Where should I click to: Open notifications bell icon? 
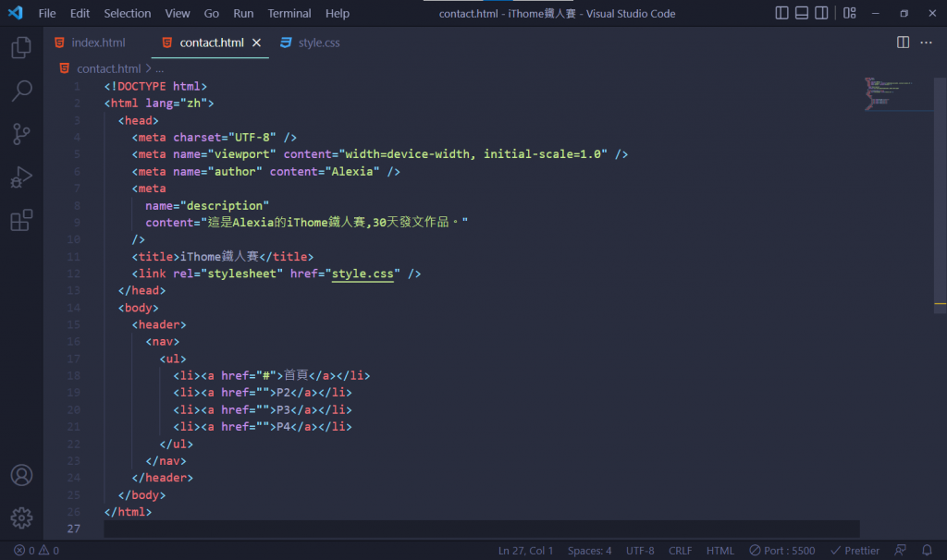pyautogui.click(x=927, y=551)
